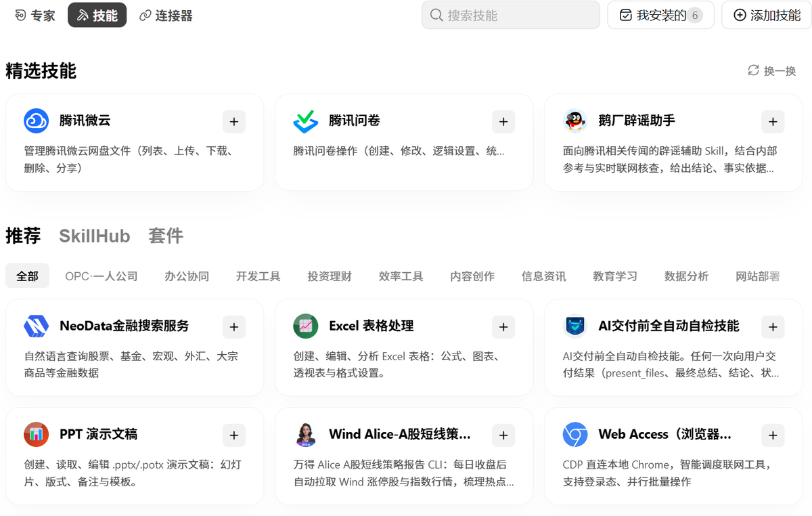
Task: Click the Excel 表格处理 chart icon
Action: pyautogui.click(x=305, y=326)
